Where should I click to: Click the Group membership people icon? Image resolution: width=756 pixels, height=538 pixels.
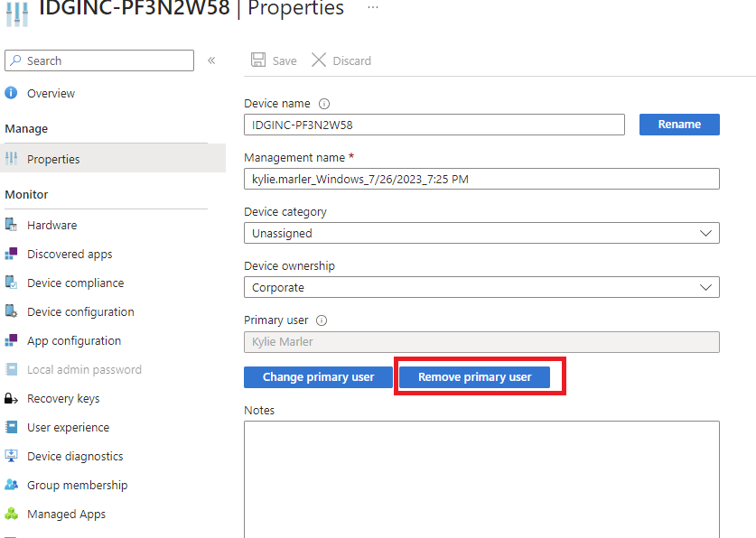11,485
